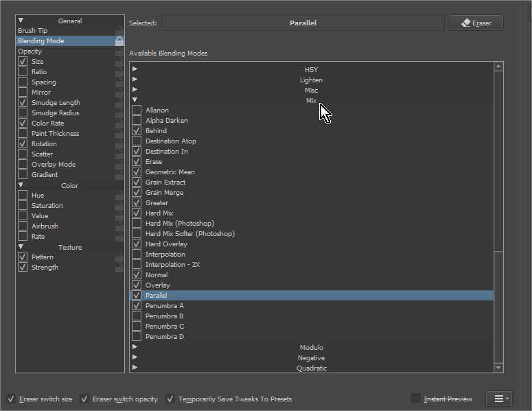The height and width of the screenshot is (411, 532).
Task: Enable the Spacing option checkbox
Action: (23, 82)
